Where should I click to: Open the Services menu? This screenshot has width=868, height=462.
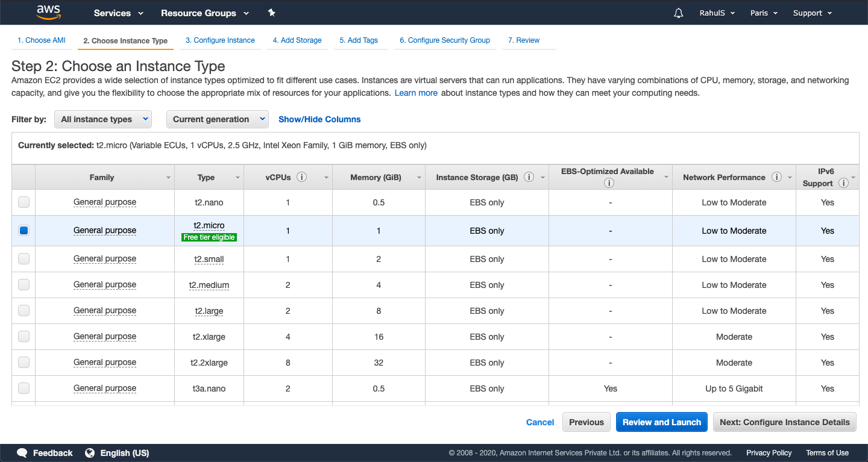click(118, 13)
